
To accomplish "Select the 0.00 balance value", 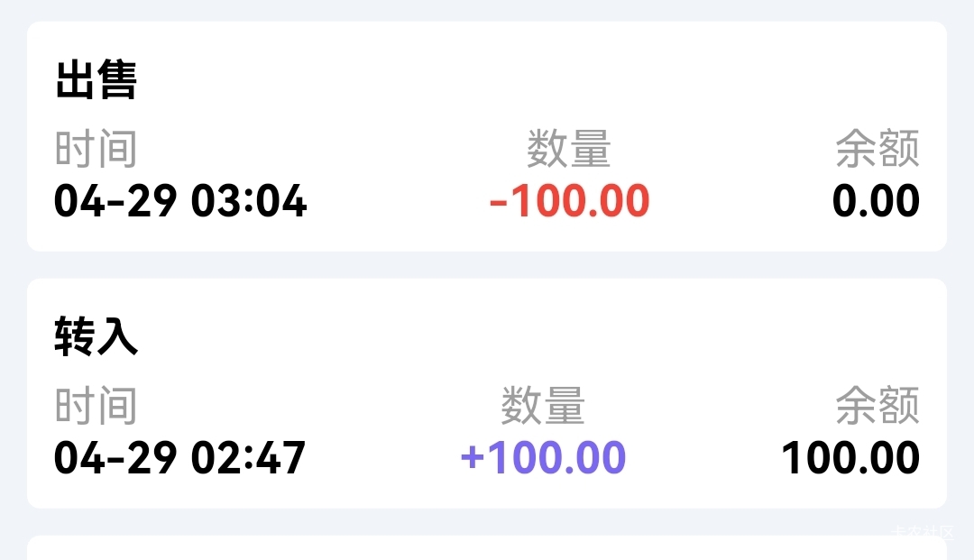I will [x=876, y=201].
